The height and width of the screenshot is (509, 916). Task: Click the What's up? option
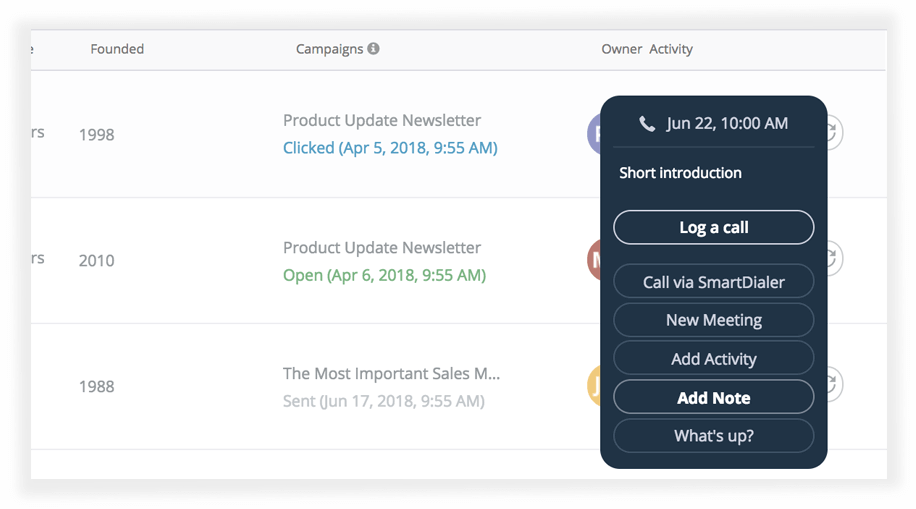(x=713, y=436)
